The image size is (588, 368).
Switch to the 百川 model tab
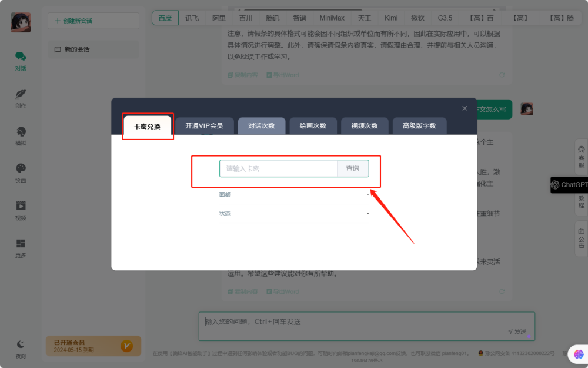coord(246,18)
